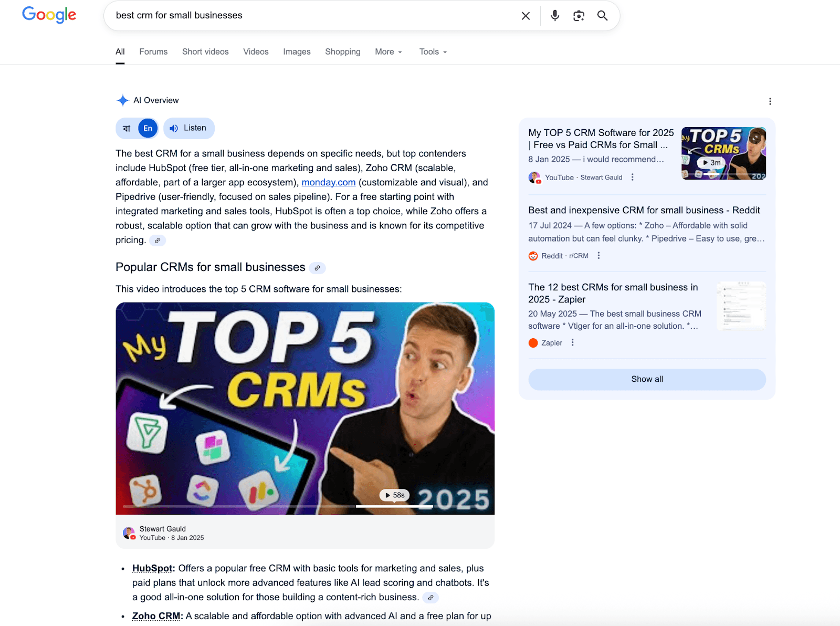
Task: Click the magnifying glass search icon
Action: 603,16
